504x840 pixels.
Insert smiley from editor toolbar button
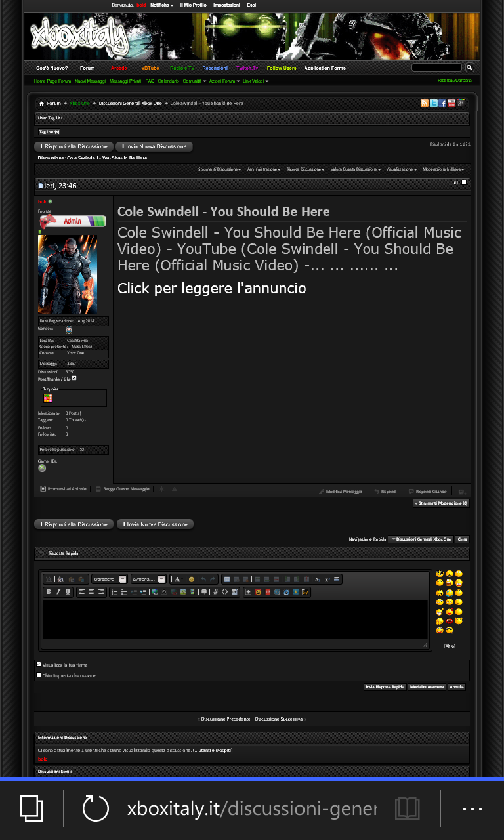tap(192, 579)
